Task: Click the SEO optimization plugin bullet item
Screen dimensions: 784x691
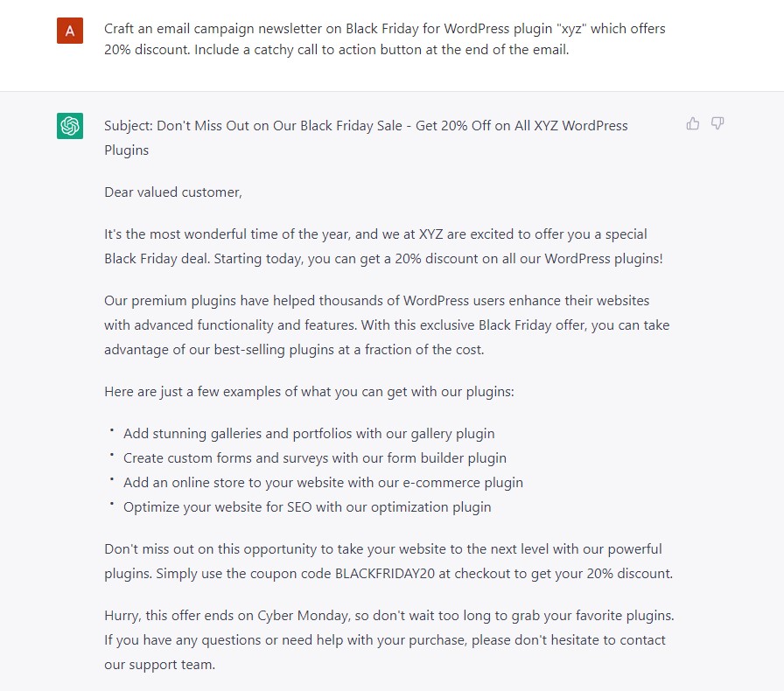Action: click(307, 507)
